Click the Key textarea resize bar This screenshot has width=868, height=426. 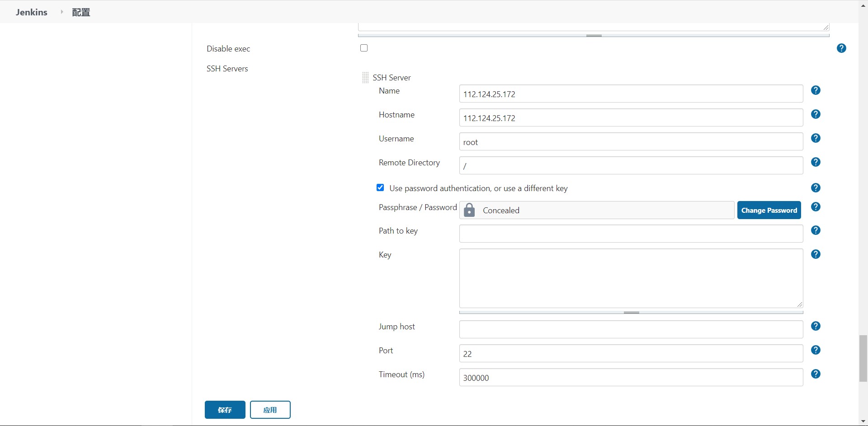click(631, 312)
